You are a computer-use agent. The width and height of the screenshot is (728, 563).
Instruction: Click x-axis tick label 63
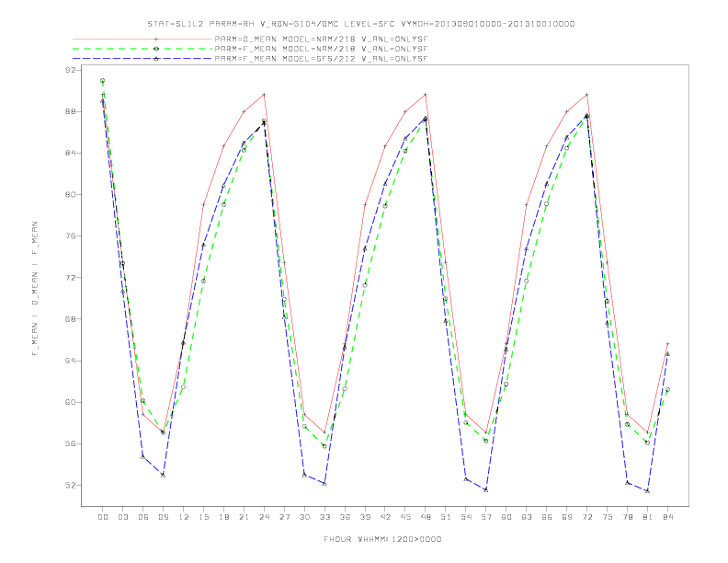tap(527, 517)
